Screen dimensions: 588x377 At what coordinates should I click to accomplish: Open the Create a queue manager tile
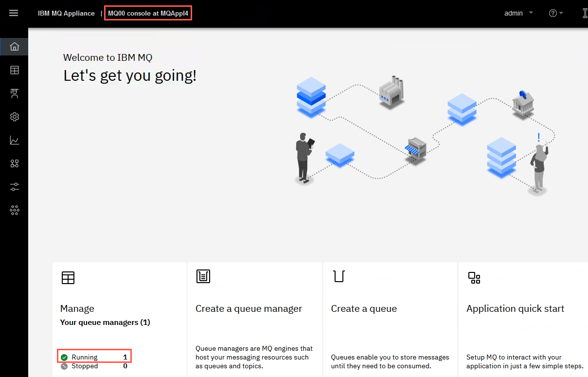point(254,320)
